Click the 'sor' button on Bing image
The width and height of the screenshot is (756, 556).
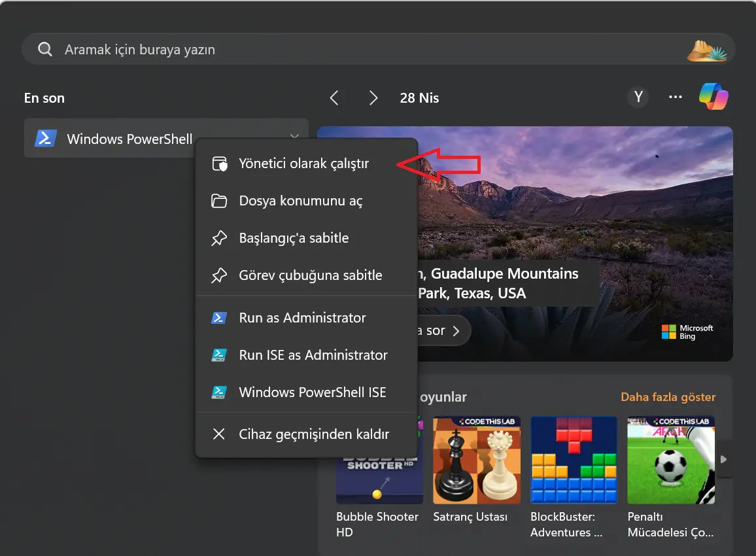[443, 331]
